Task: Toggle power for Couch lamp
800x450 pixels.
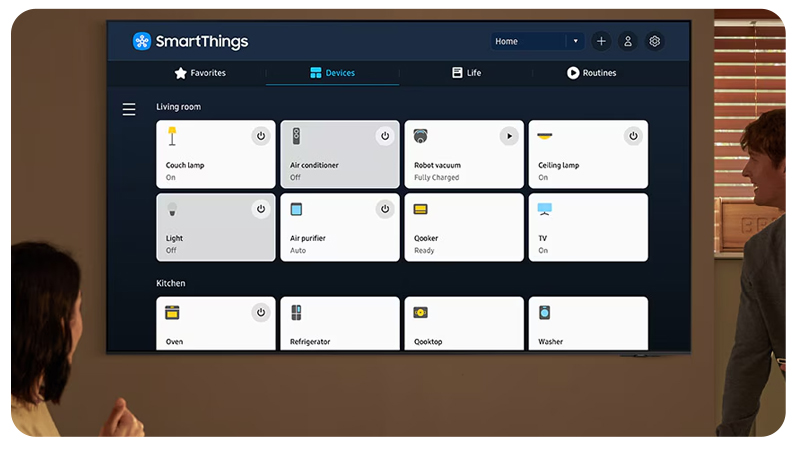Action: [261, 136]
